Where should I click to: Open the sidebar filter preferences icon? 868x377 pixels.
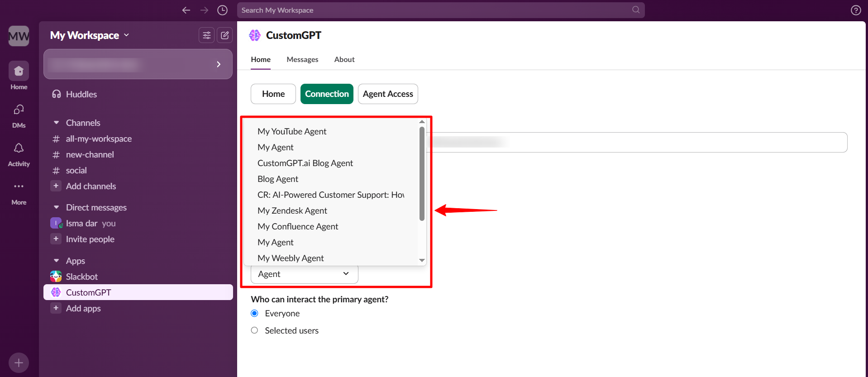[206, 35]
